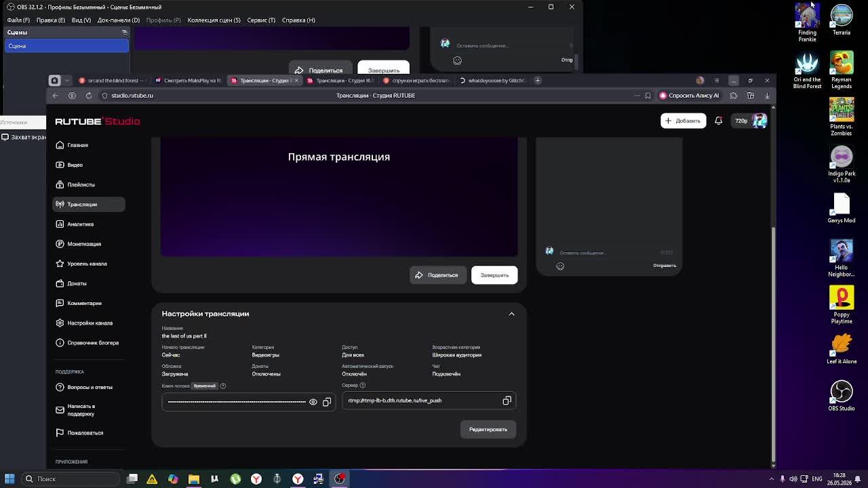Open Poppy Playtime desktop shortcut
The image size is (868, 488).
(842, 305)
